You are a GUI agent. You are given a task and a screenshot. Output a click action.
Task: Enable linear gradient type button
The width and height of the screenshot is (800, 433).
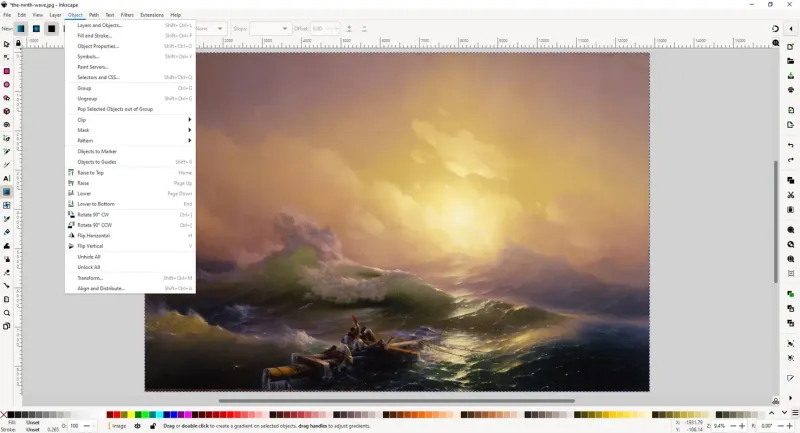click(x=20, y=29)
